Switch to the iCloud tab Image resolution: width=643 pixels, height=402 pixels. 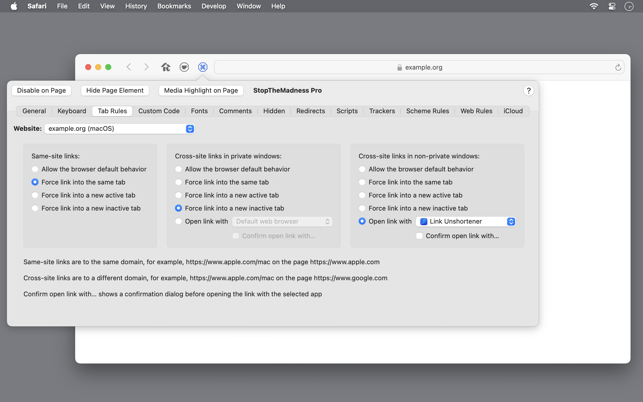pyautogui.click(x=513, y=111)
